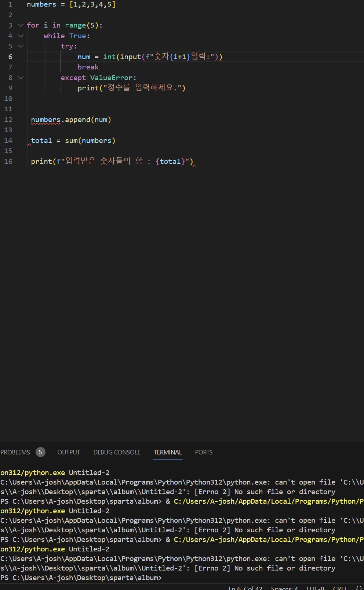The height and width of the screenshot is (590, 364).
Task: Click line number 6 in the gutter
Action: [10, 57]
